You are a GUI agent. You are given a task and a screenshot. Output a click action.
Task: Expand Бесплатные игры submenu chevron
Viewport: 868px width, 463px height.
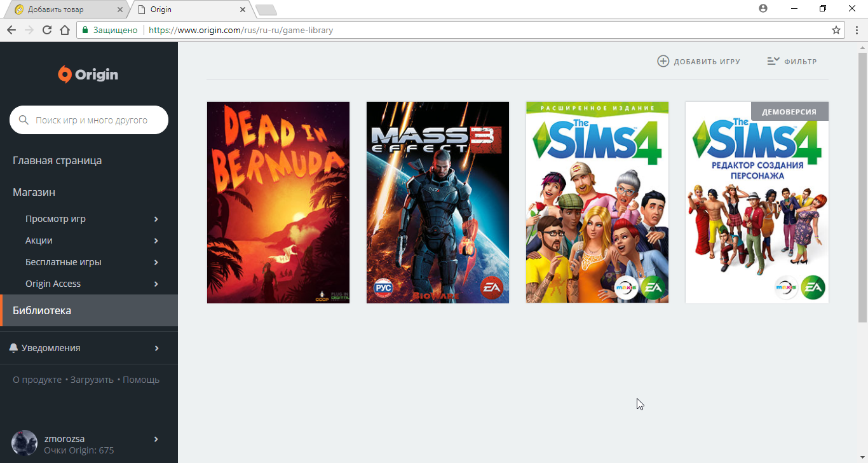(156, 262)
